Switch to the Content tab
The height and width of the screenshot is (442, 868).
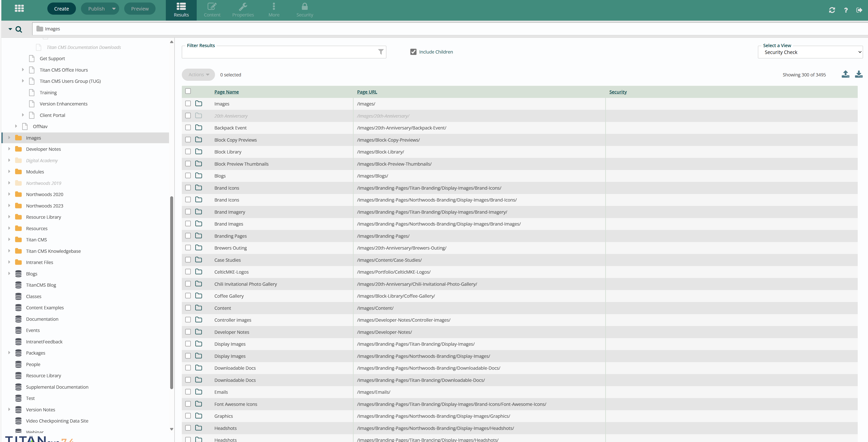pos(212,10)
